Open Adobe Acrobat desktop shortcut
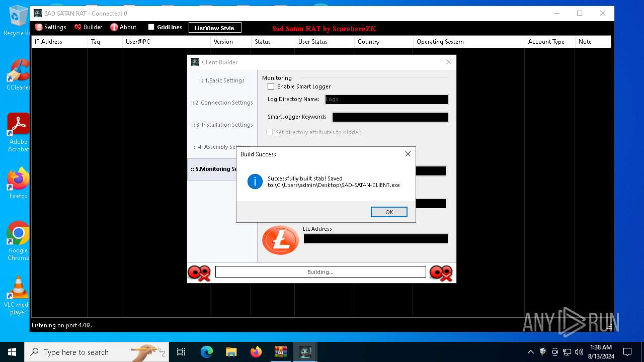The width and height of the screenshot is (644, 362). pos(18,132)
